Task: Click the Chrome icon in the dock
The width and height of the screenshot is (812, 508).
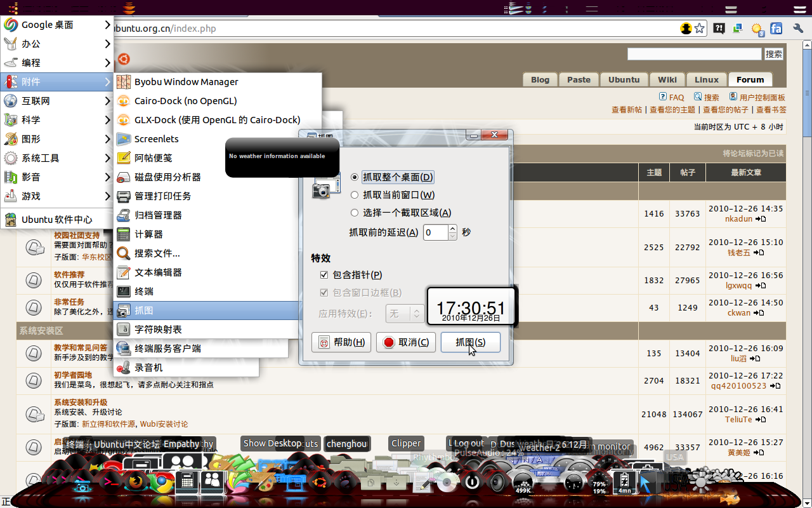Action: point(162,484)
